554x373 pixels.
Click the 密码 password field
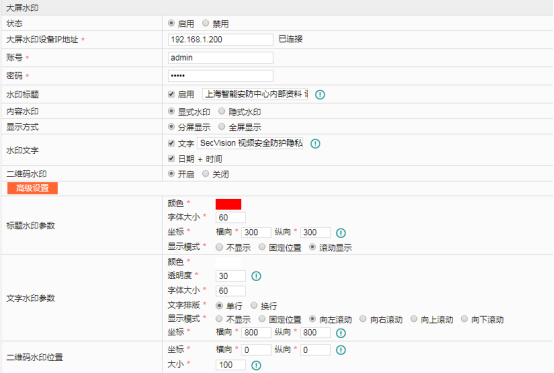221,76
